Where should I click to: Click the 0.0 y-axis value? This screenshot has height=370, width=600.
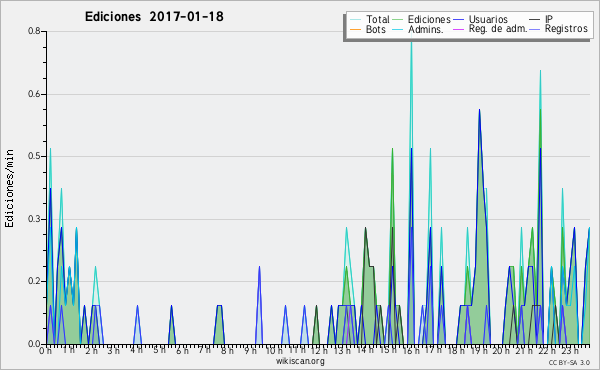click(x=34, y=344)
